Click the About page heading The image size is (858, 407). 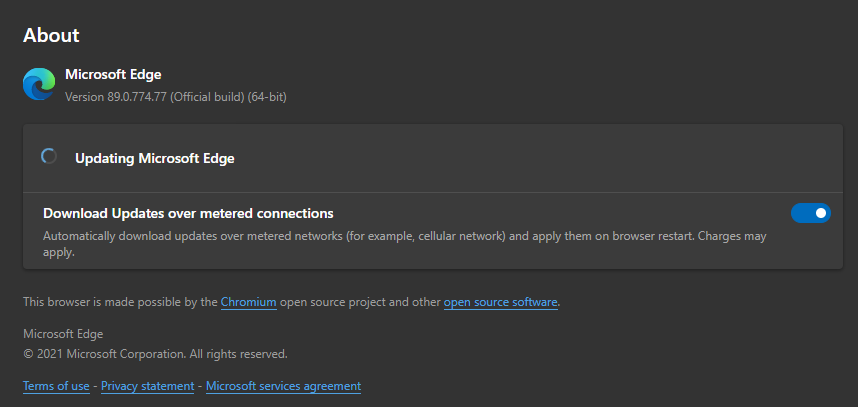coord(51,36)
